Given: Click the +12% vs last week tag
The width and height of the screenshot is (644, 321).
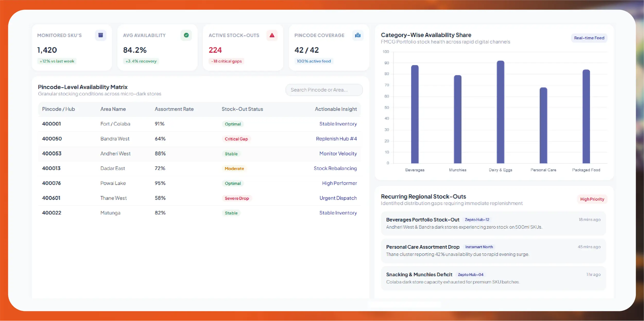Looking at the screenshot, I should pos(57,61).
